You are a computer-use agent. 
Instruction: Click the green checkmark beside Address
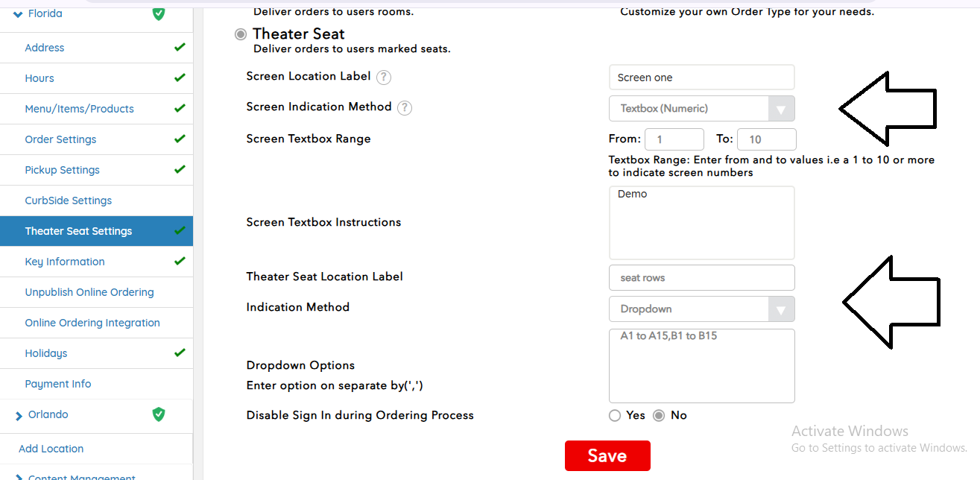point(179,48)
